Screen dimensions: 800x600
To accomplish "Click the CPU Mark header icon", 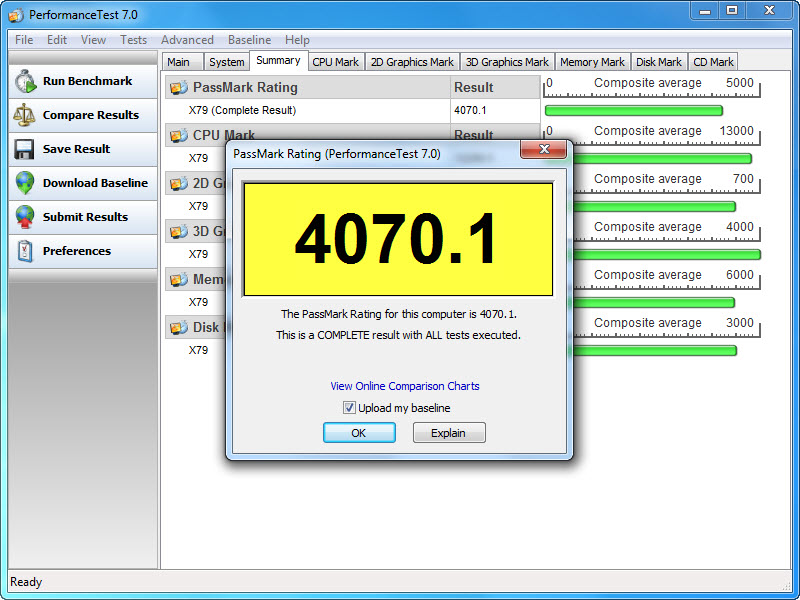I will pos(179,136).
